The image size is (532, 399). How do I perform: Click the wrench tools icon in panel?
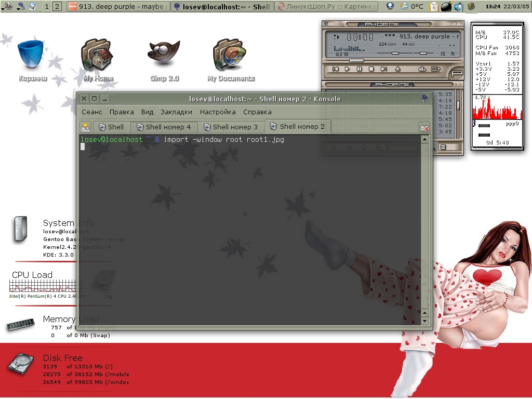pyautogui.click(x=21, y=6)
